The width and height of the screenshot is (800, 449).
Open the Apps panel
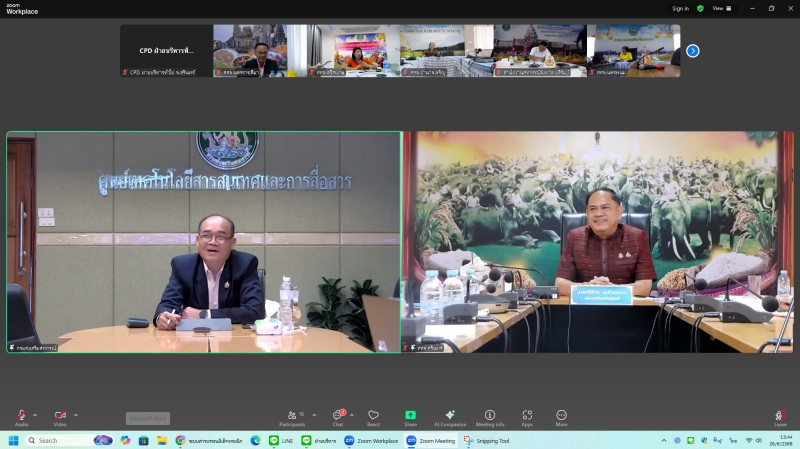click(x=527, y=418)
